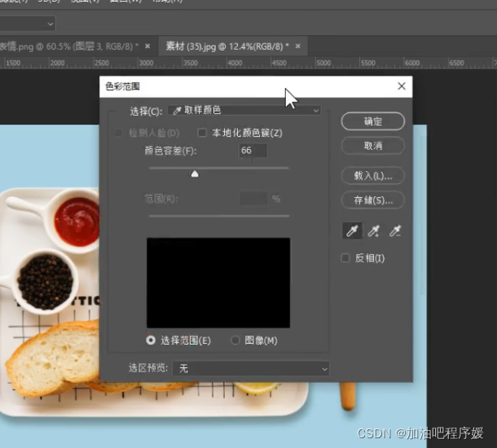Open the options bar dropdown at top left
The height and width of the screenshot is (448, 497).
[27, 24]
